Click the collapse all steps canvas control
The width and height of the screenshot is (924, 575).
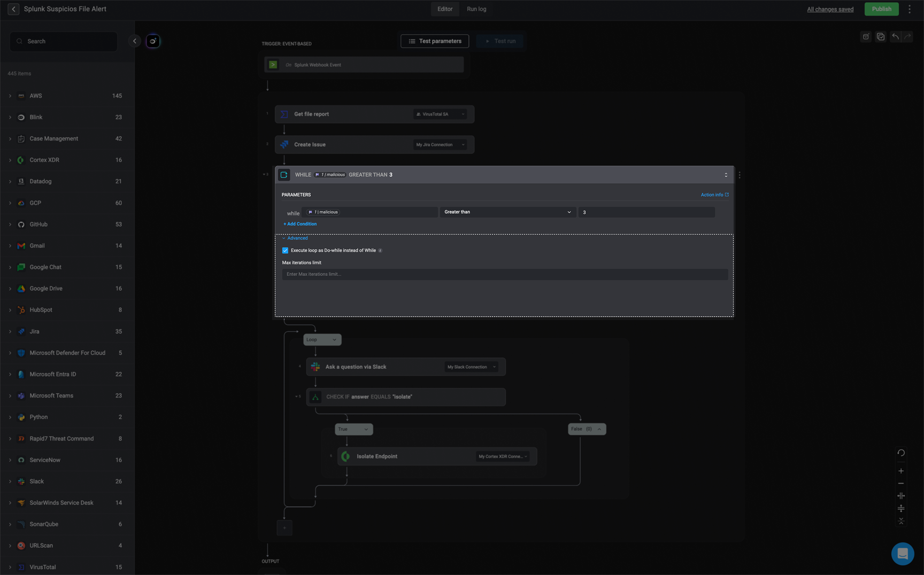(x=901, y=520)
